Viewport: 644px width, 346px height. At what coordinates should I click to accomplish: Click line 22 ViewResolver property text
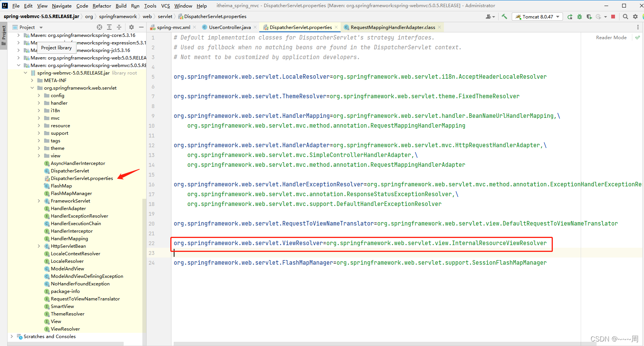(360, 243)
